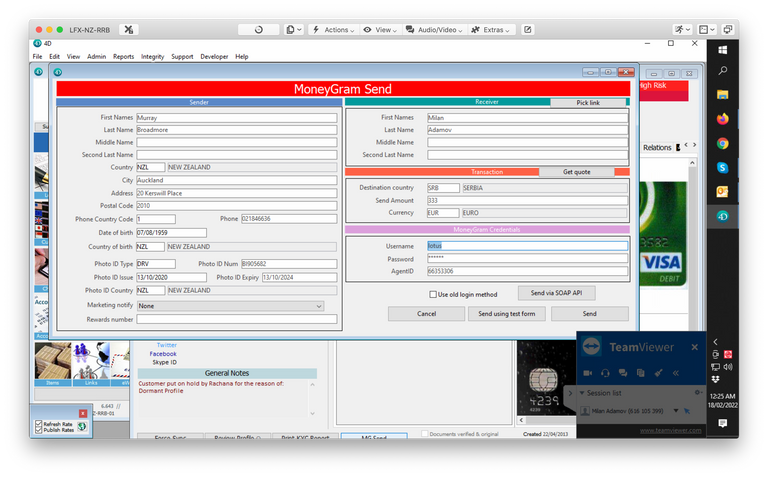Toggle the Refresh Rate checkbox

(x=39, y=424)
